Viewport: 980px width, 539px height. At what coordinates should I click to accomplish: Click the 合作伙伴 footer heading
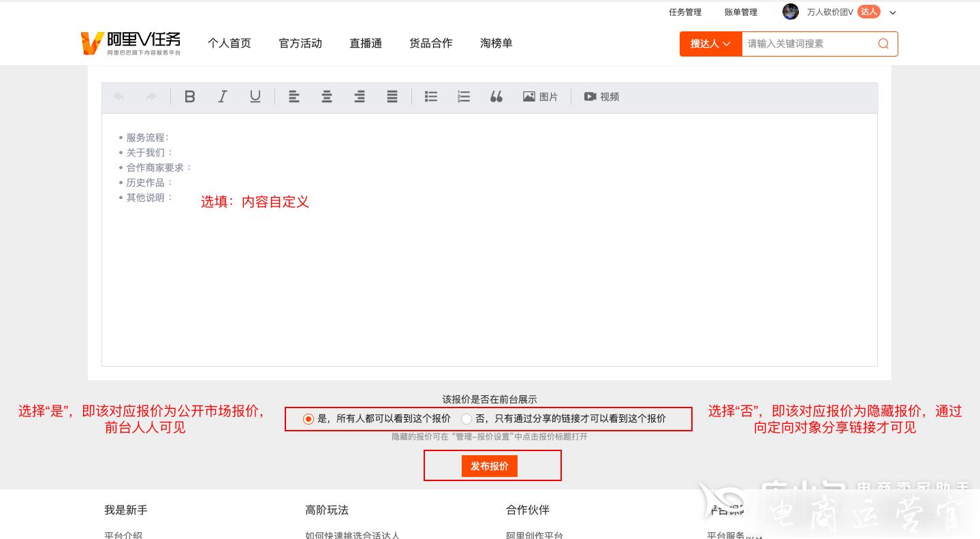[528, 510]
